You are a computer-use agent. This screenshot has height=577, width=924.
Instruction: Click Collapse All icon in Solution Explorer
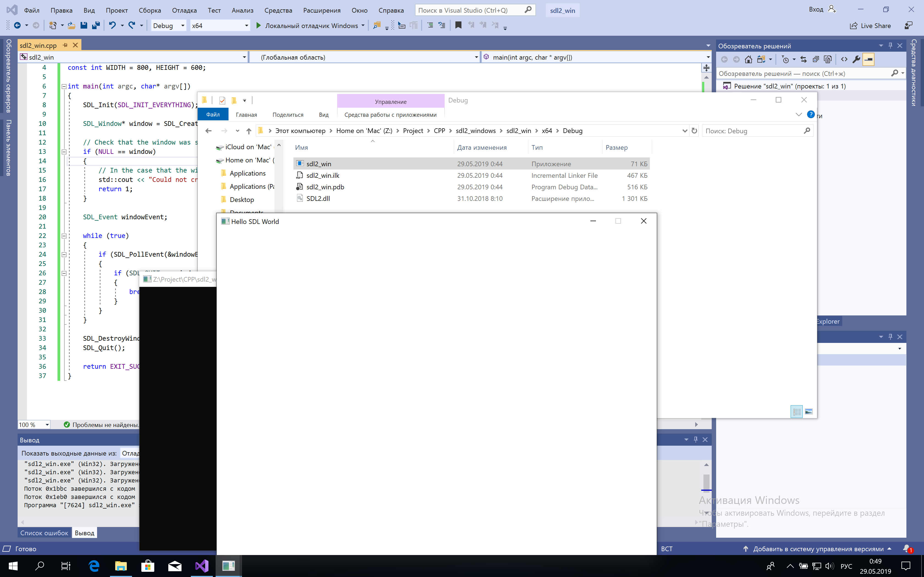[816, 60]
